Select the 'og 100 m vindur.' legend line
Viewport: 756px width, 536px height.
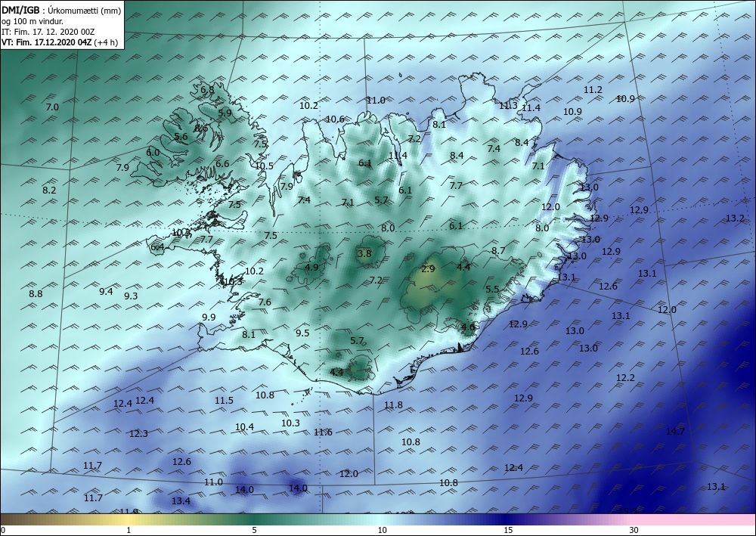click(x=33, y=21)
